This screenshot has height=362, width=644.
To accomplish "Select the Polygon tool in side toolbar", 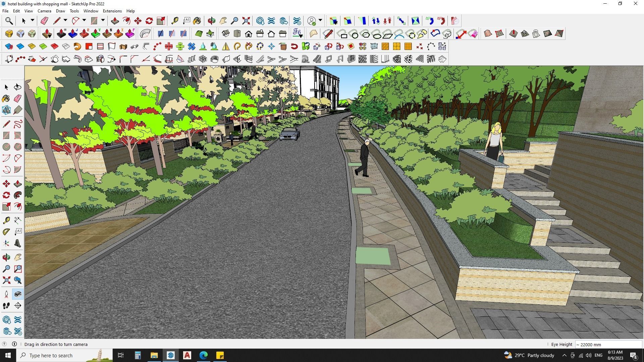I will point(18,147).
